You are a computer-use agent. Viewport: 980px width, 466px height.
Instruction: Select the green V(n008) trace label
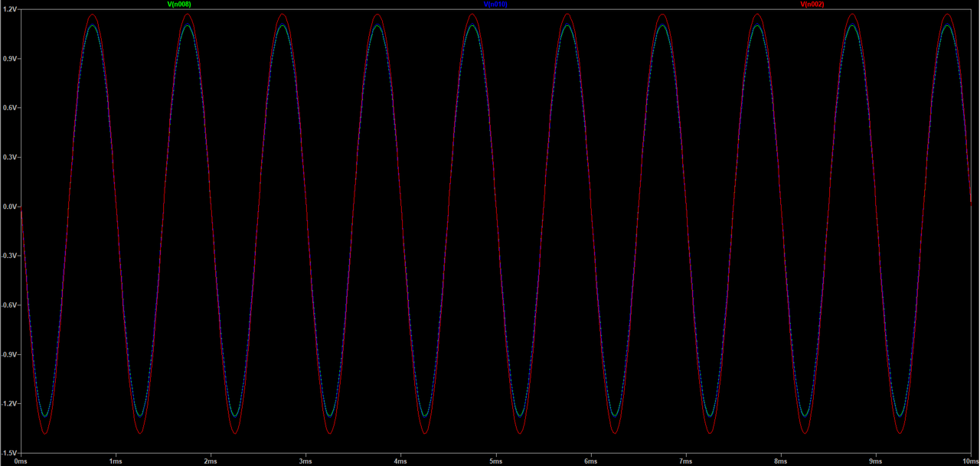(179, 5)
